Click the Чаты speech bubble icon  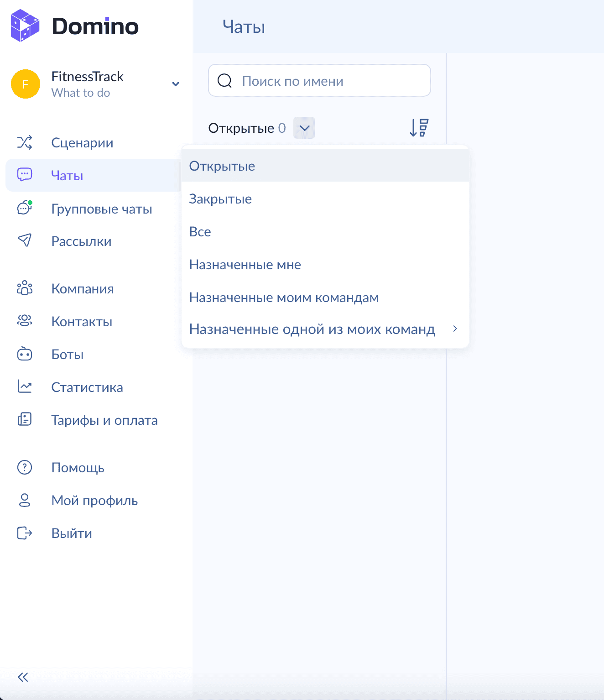click(x=25, y=175)
